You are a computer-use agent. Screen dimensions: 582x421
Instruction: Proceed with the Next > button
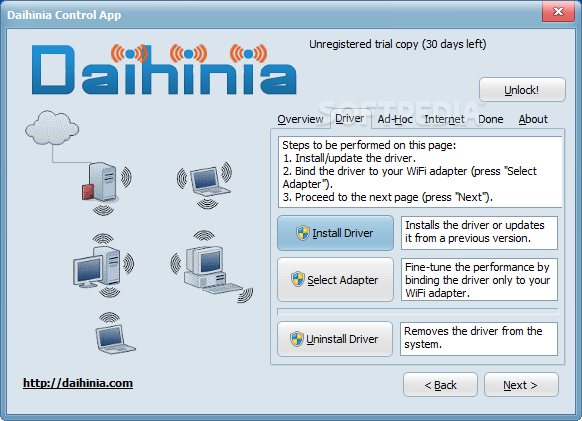click(x=521, y=385)
